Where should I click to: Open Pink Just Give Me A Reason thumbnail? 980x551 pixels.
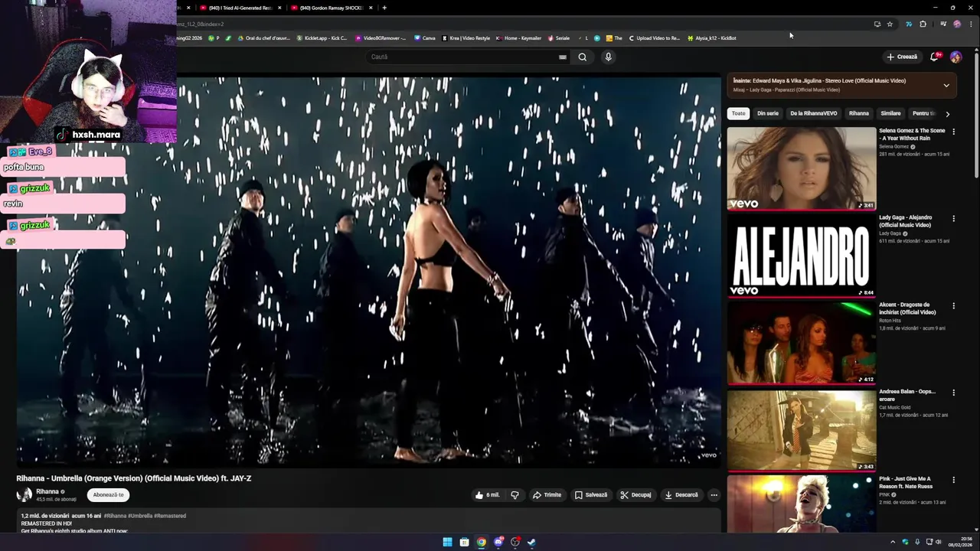coord(802,504)
